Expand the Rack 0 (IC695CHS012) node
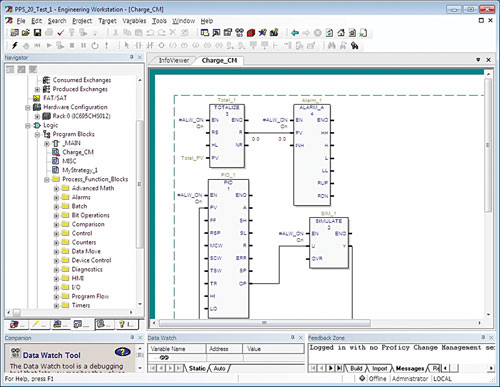The width and height of the screenshot is (500, 387). click(37, 116)
